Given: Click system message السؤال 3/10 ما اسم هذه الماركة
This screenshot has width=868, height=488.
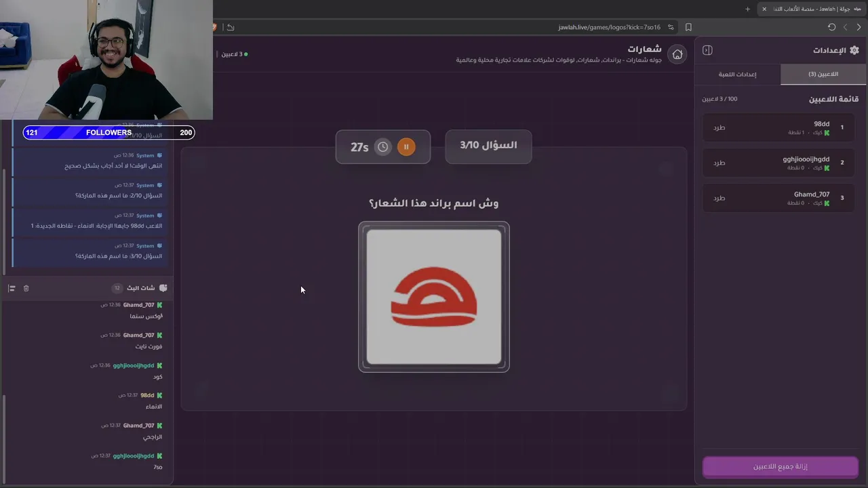Looking at the screenshot, I should pos(88,251).
